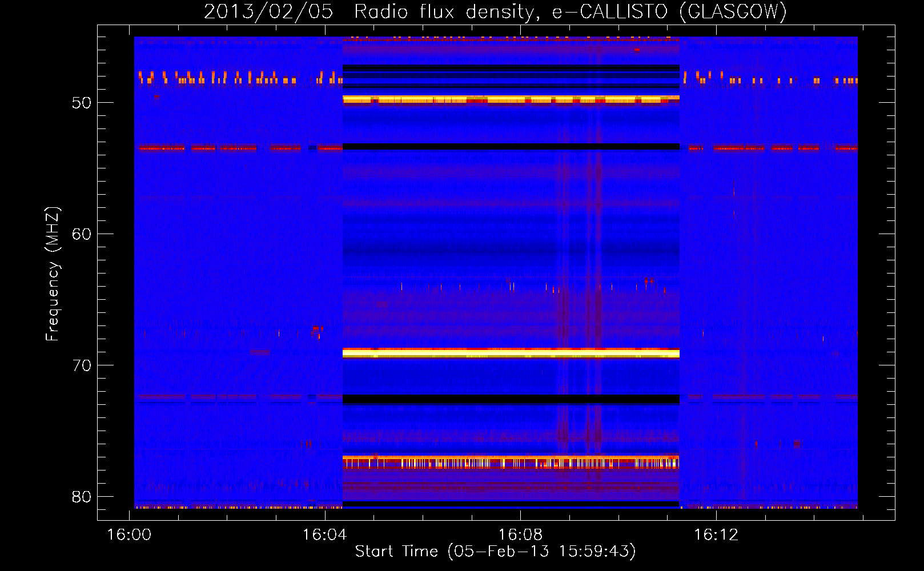The width and height of the screenshot is (924, 571).
Task: Click the '50' frequency tick label
Action: 82,103
